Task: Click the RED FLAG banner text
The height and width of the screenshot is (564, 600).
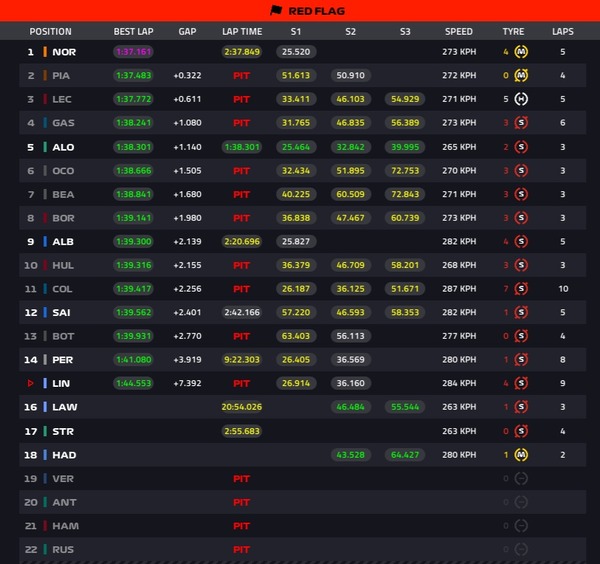Action: tap(316, 11)
